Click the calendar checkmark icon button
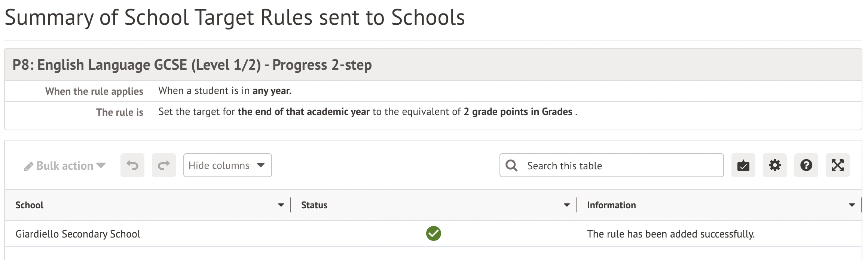This screenshot has height=260, width=868. pos(743,165)
